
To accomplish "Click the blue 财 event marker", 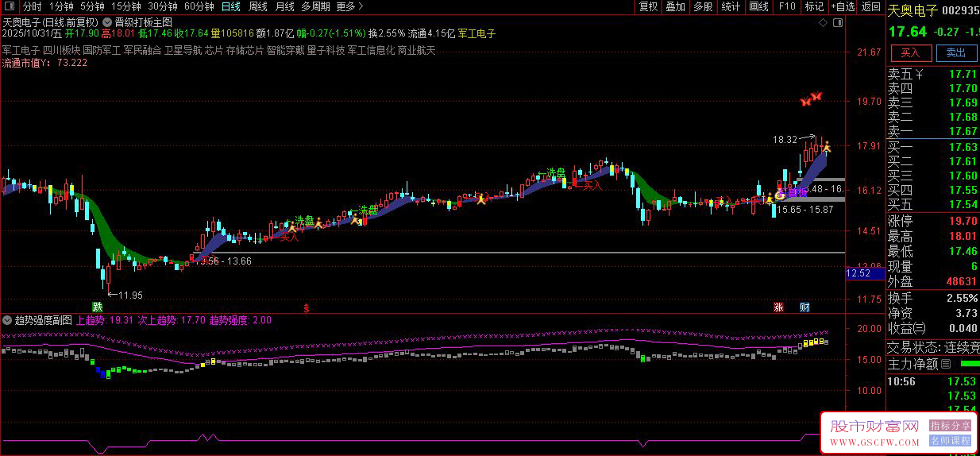I will point(804,307).
